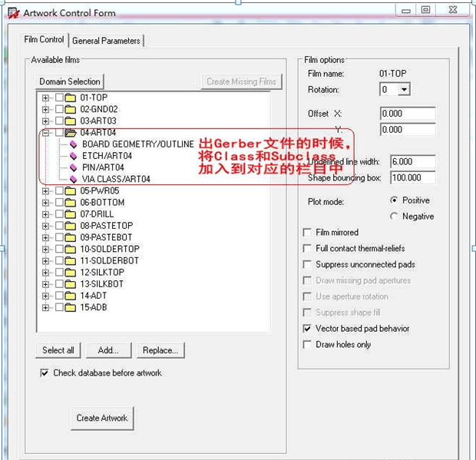Click the 12-SILKTOP folder icon
This screenshot has width=476, height=460.
coord(71,273)
